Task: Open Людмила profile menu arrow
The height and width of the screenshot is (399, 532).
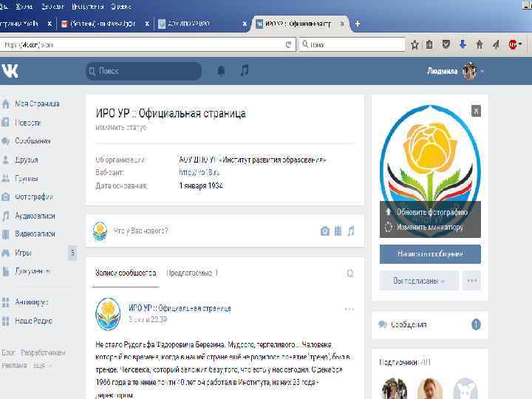Action: pyautogui.click(x=482, y=71)
